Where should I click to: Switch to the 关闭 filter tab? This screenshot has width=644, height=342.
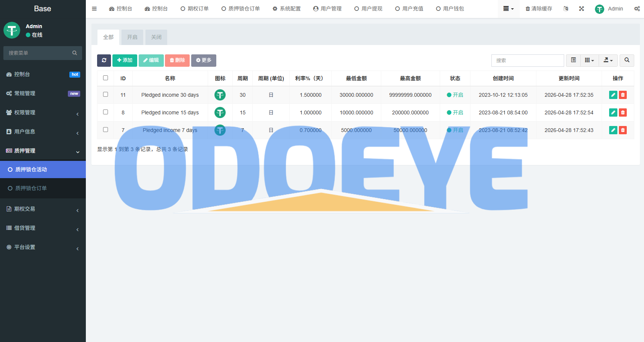pos(156,37)
